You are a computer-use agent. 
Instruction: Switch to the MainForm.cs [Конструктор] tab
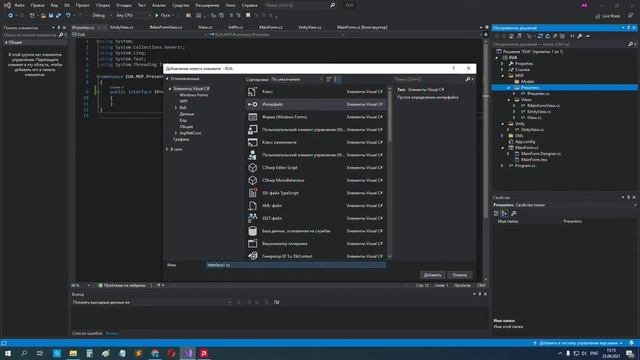362,27
